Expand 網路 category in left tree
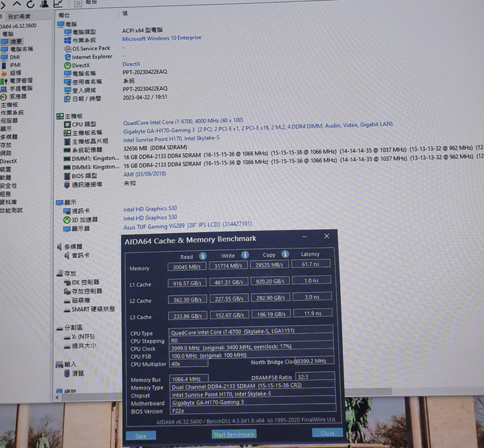Viewport: 484px width, 448px height. click(6, 153)
